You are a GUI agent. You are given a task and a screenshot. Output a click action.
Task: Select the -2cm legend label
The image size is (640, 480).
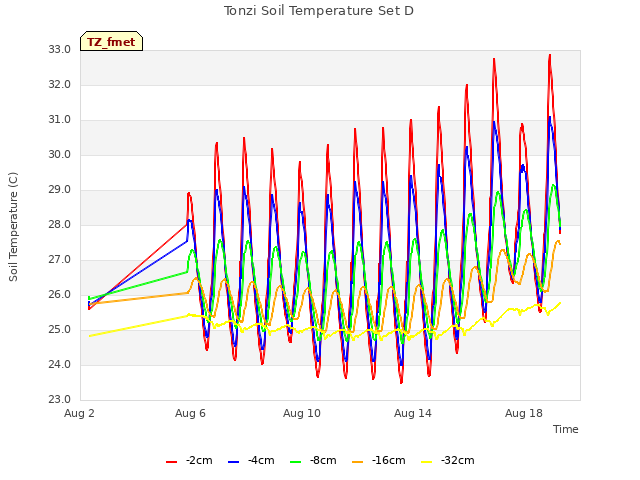199,460
